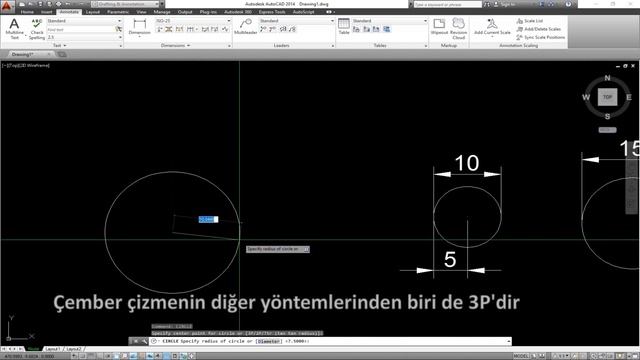This screenshot has height=360, width=640.
Task: Open the Parametric ribbon tab
Action: (x=118, y=12)
